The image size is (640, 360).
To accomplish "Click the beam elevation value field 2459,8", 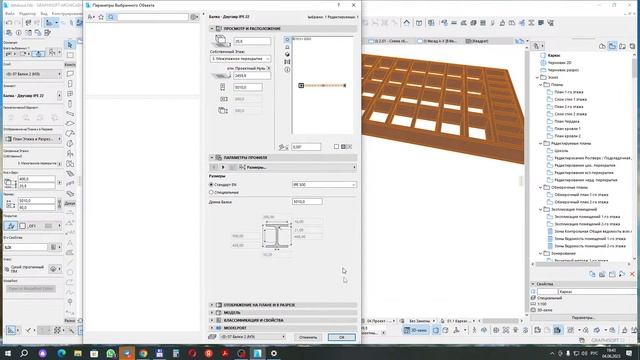I will [x=252, y=76].
